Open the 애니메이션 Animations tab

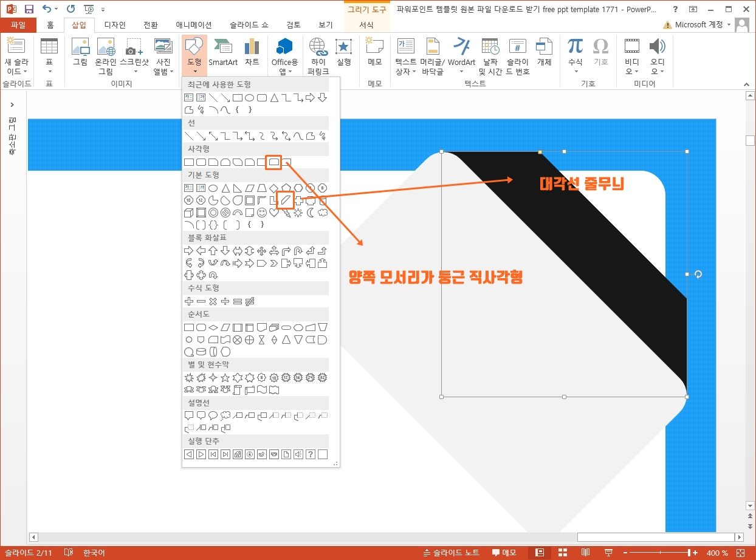194,25
